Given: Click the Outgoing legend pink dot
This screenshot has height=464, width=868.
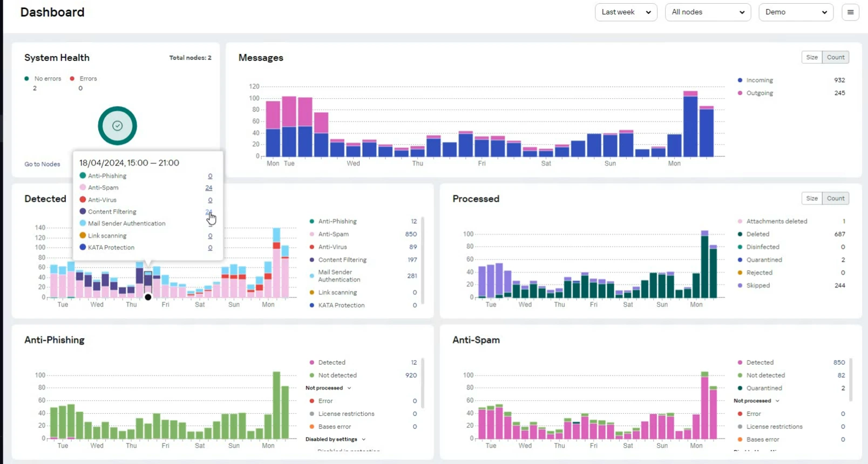Looking at the screenshot, I should [x=740, y=93].
